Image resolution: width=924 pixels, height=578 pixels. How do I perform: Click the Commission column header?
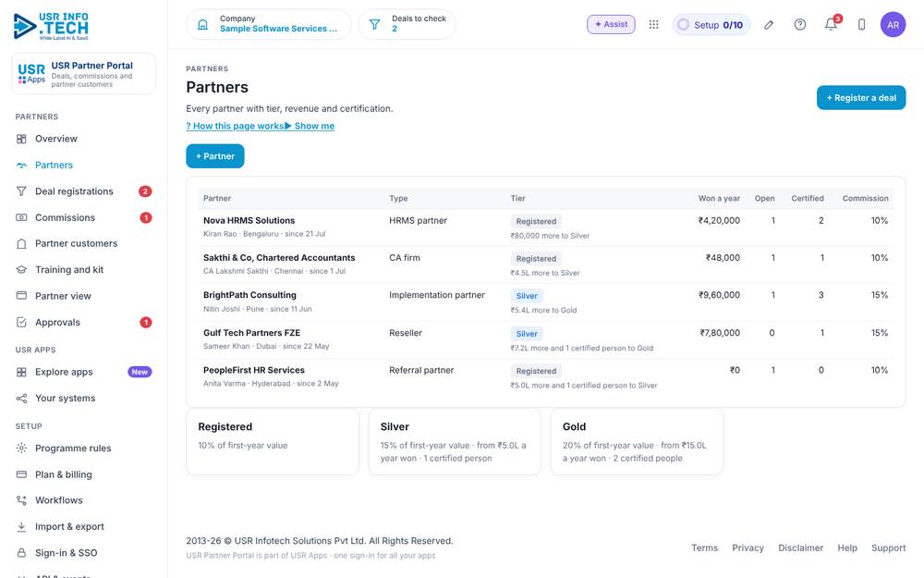pyautogui.click(x=865, y=198)
